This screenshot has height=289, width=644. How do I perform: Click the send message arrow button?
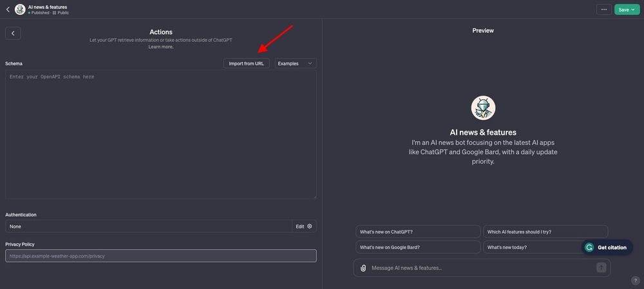(x=601, y=268)
